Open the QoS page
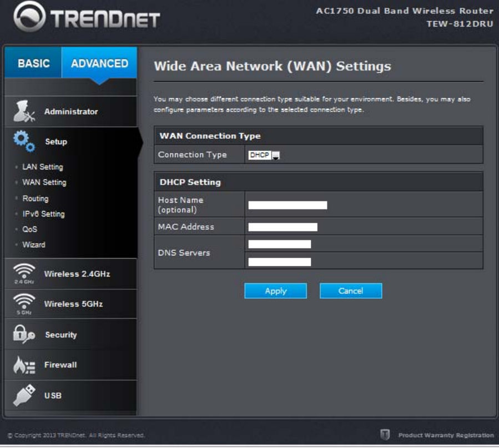Viewport: 499px width, 448px height. (x=29, y=229)
